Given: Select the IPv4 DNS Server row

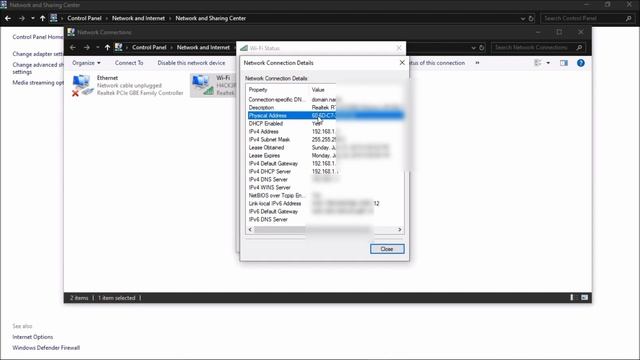Looking at the screenshot, I should click(x=326, y=180).
